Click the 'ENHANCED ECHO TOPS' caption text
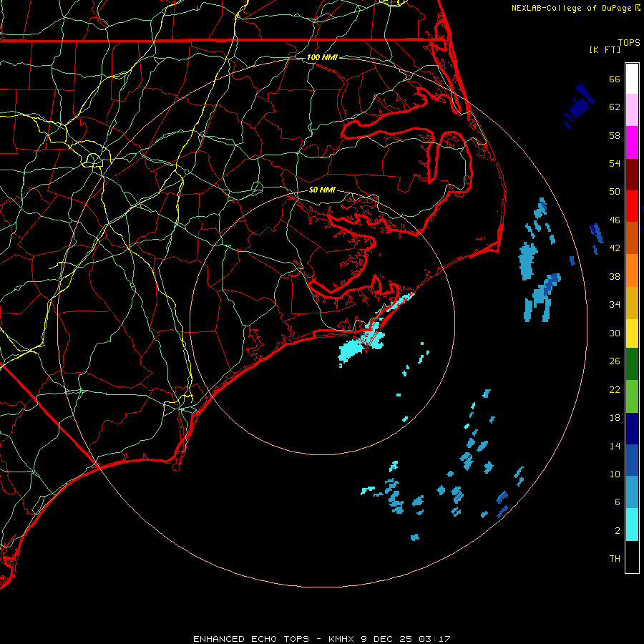The image size is (644, 644). [x=251, y=639]
